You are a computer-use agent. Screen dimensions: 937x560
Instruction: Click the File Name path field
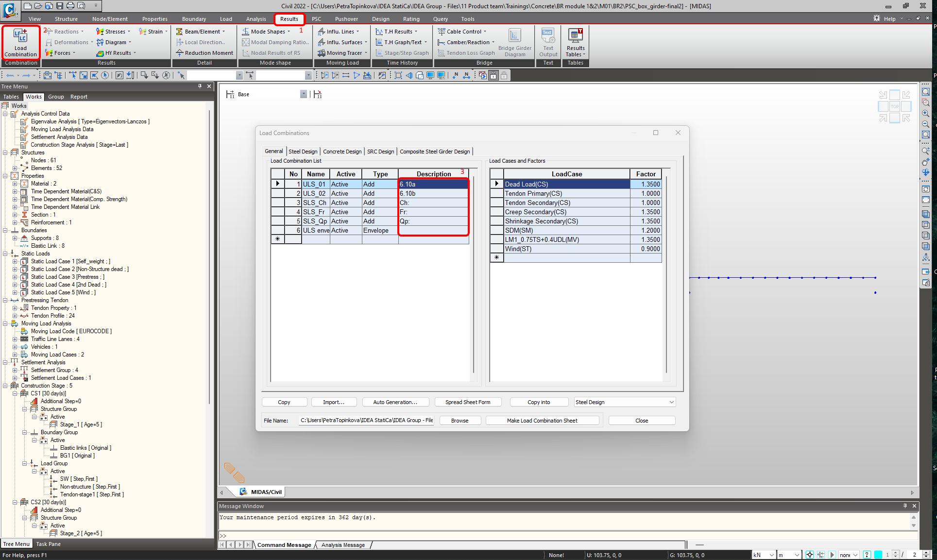[x=367, y=421]
